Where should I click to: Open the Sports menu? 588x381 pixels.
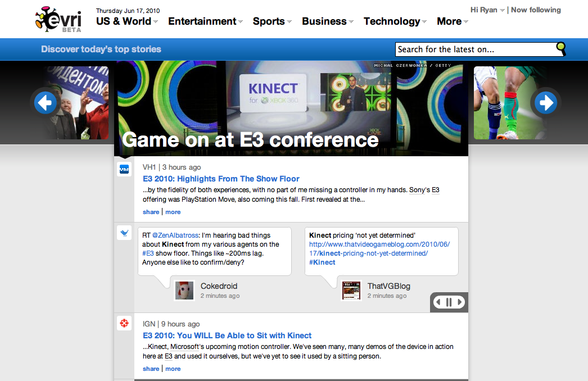click(x=272, y=21)
